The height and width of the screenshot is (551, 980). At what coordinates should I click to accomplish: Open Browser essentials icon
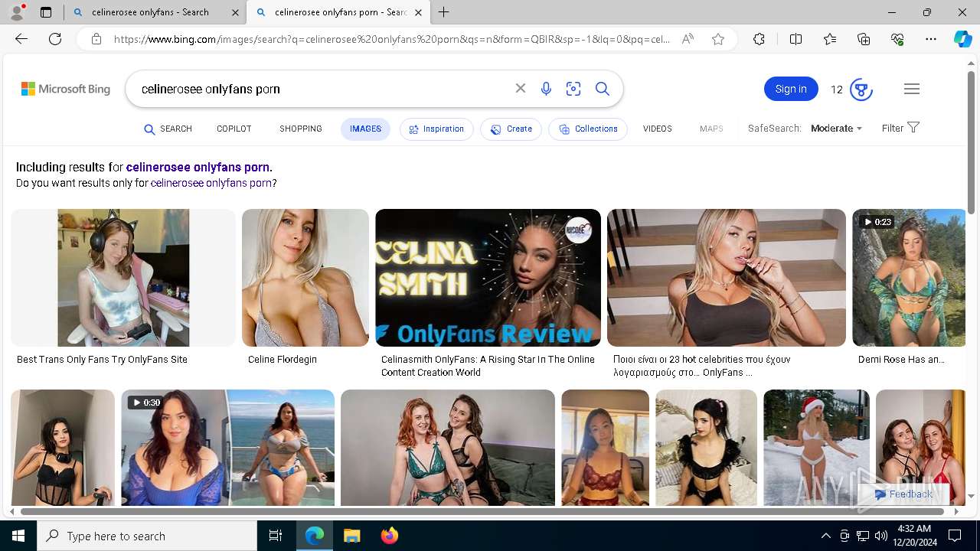897,39
